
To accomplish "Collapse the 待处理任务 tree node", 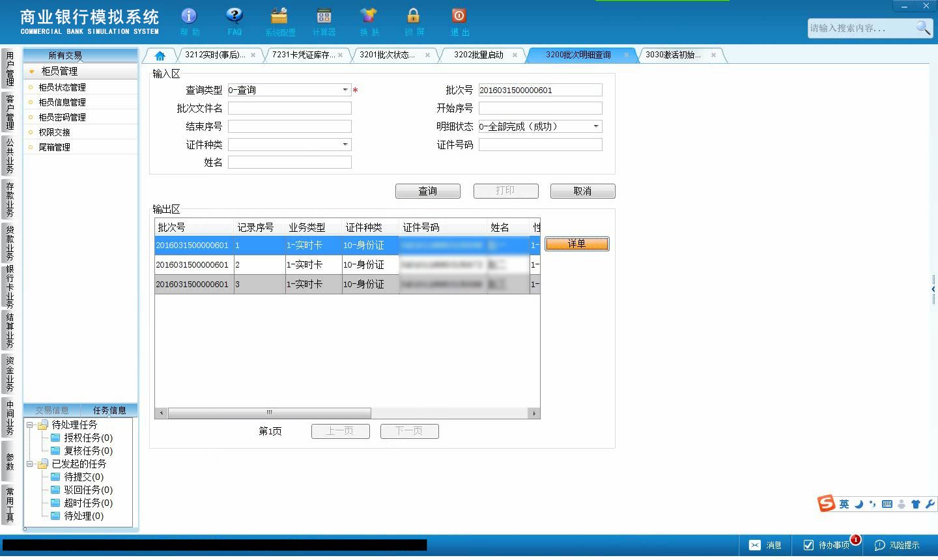I will point(29,425).
